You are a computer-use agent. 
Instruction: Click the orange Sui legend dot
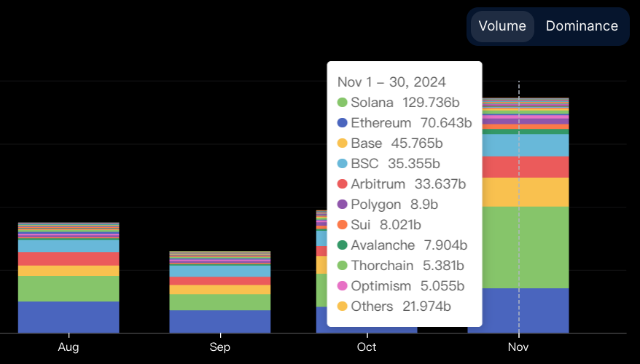tap(342, 225)
